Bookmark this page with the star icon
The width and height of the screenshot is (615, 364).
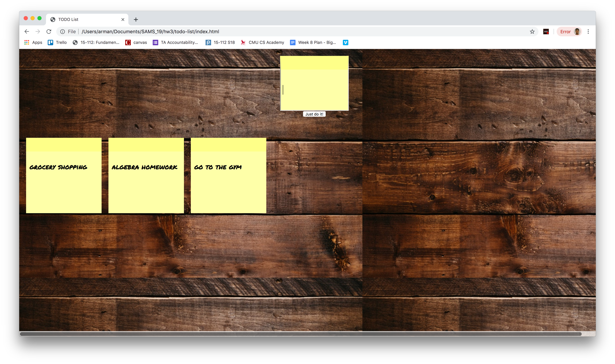click(x=532, y=31)
